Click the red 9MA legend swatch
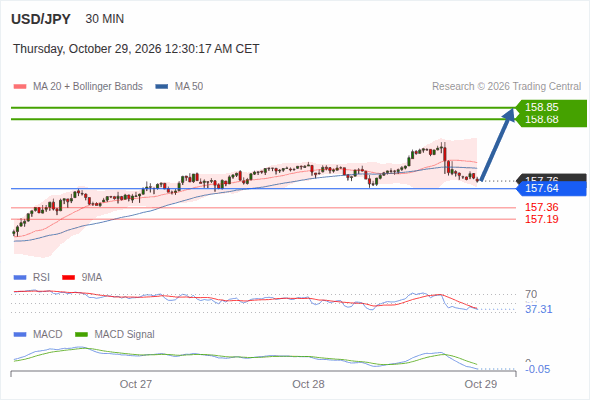The image size is (590, 400). point(68,278)
